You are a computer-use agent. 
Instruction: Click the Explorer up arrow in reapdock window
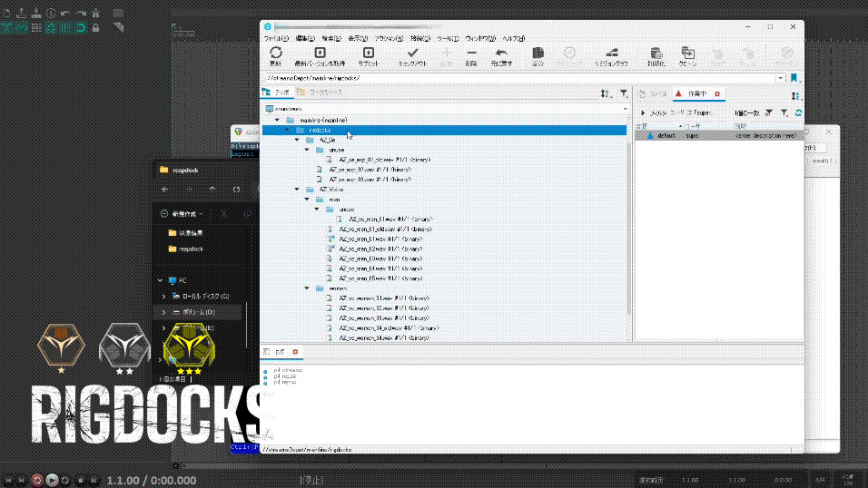212,190
